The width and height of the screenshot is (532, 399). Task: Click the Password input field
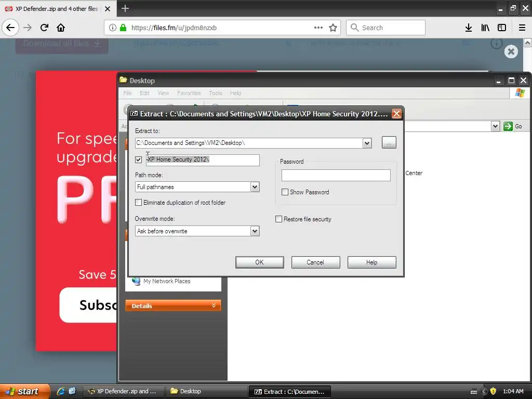pyautogui.click(x=336, y=175)
